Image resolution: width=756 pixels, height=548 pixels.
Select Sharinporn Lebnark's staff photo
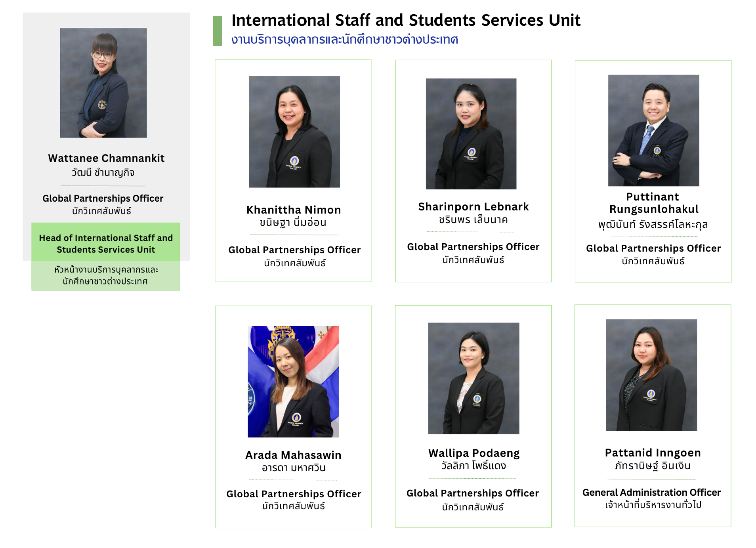click(x=471, y=134)
